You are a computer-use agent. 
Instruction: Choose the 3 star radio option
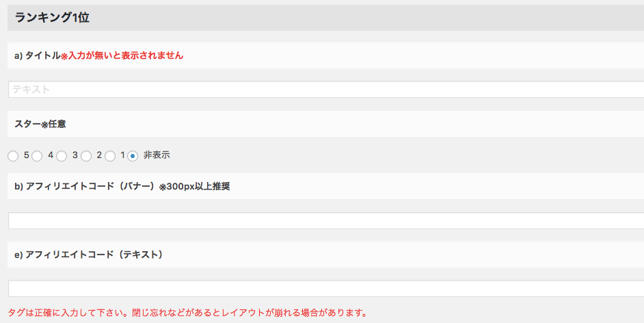tap(62, 156)
